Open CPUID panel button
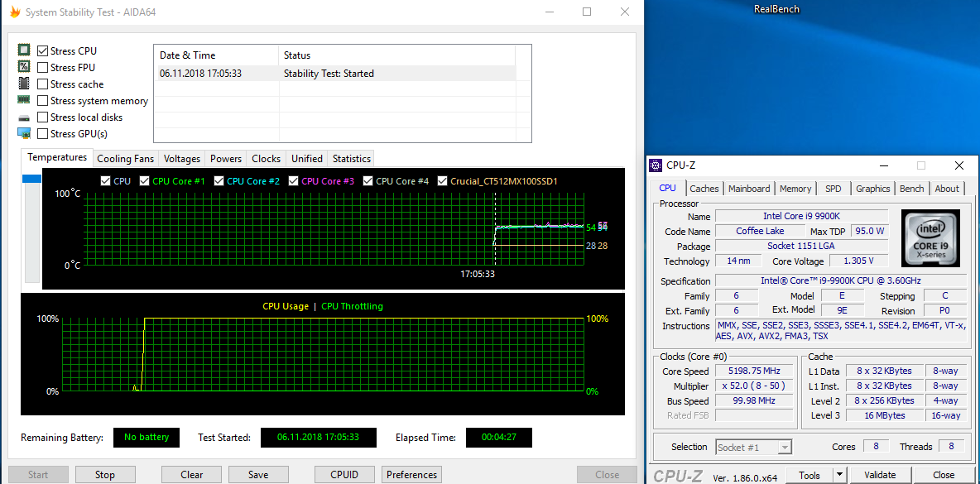The width and height of the screenshot is (980, 484). click(344, 475)
